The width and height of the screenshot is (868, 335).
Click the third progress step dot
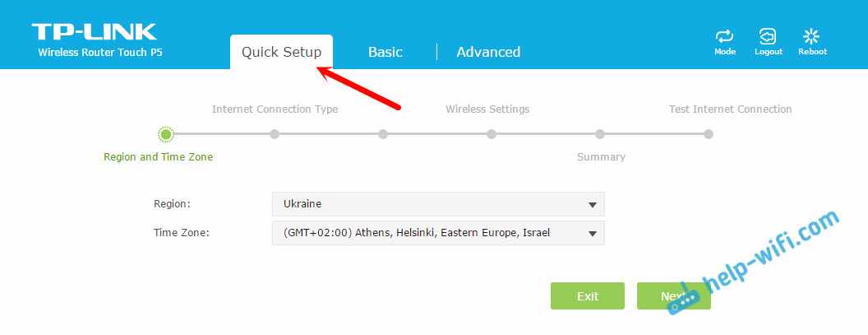383,134
